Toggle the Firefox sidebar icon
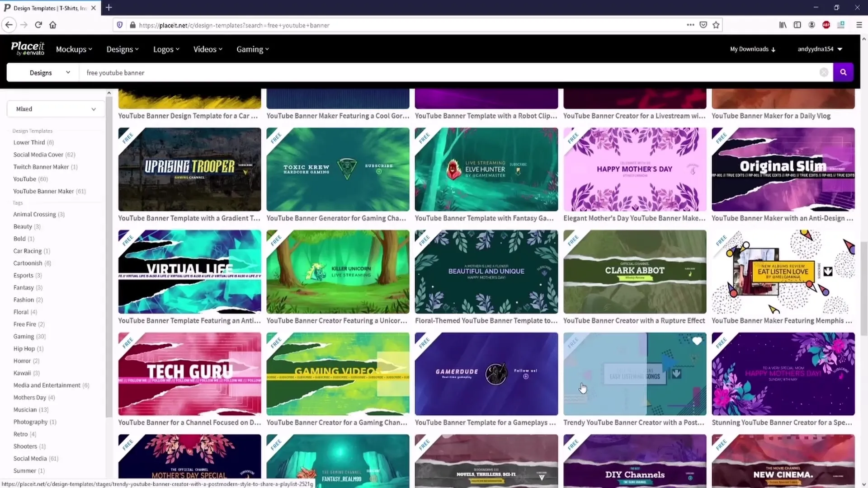Screen dimensions: 868x488 click(797, 25)
